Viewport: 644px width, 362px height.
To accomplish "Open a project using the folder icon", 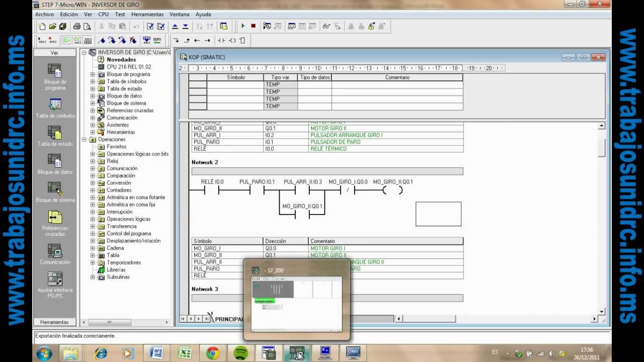I will 52,27.
